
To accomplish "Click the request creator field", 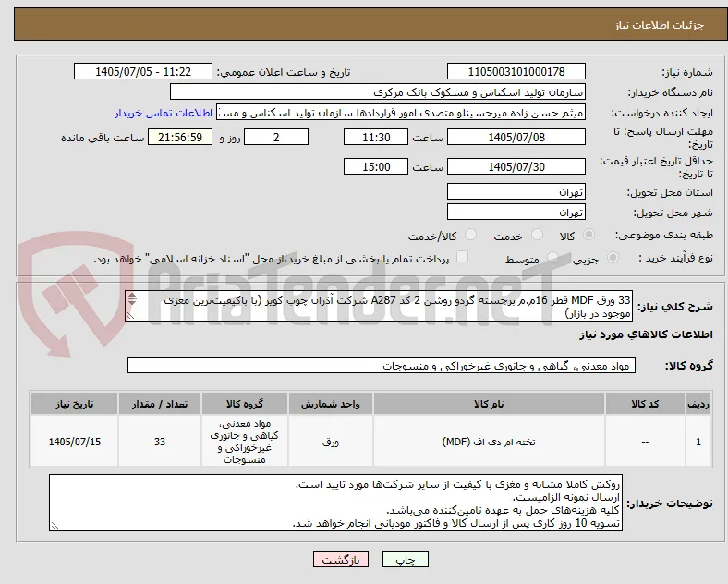I will pyautogui.click(x=401, y=113).
